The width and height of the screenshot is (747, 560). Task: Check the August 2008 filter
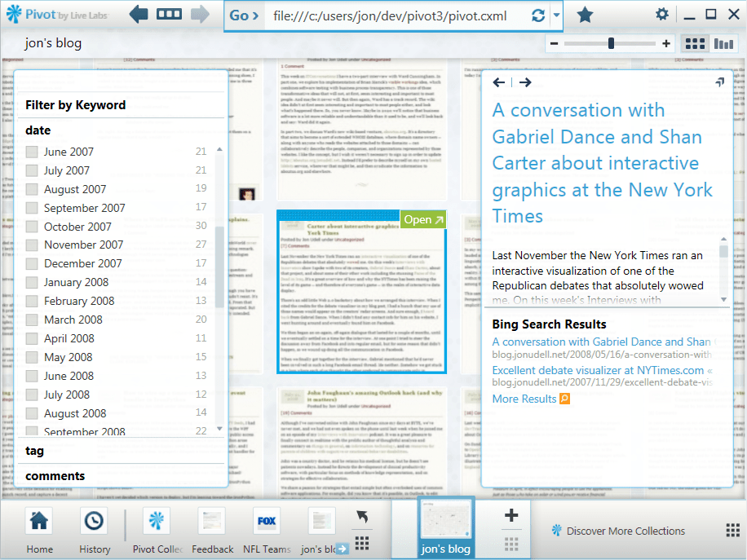(x=32, y=413)
